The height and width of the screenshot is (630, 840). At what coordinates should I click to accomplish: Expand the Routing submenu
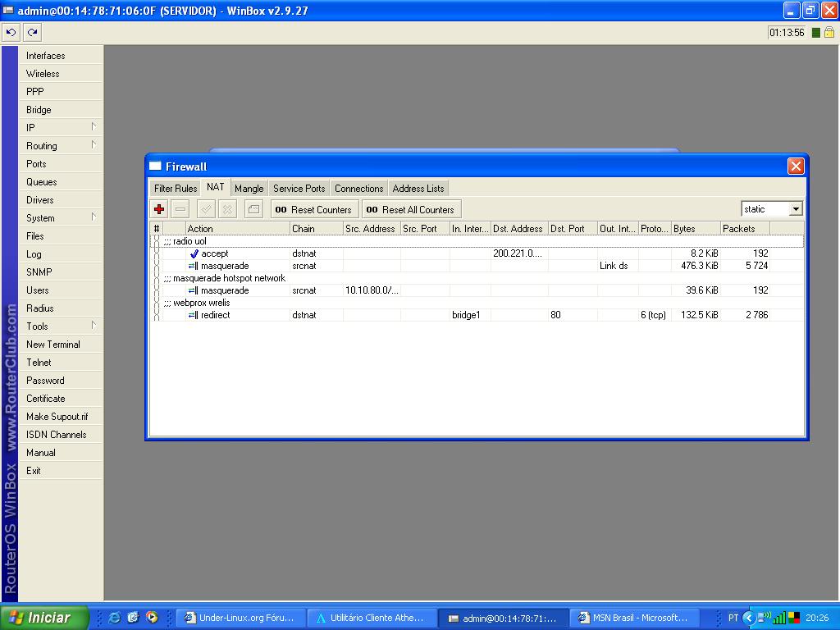94,145
